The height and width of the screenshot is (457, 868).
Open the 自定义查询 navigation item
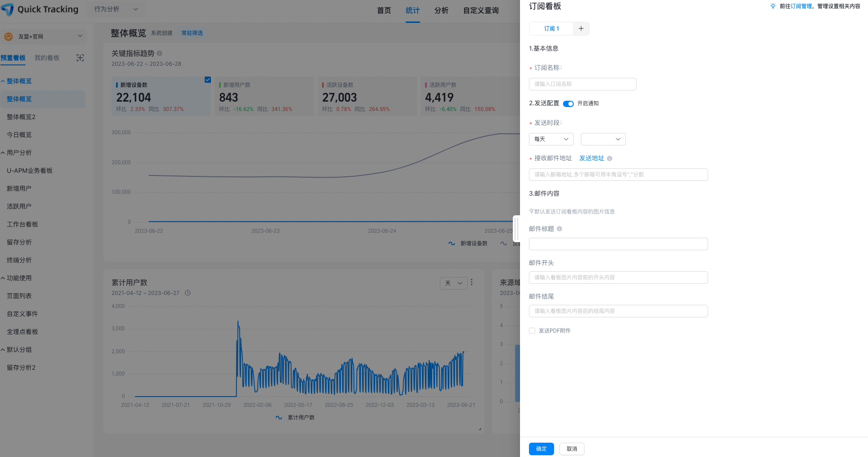pyautogui.click(x=481, y=11)
